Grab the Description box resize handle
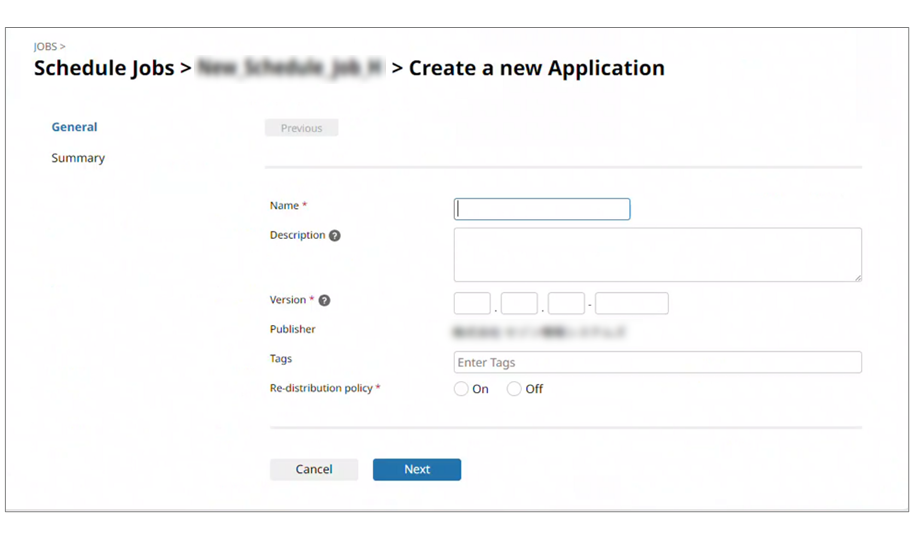915x552 pixels. coord(857,277)
